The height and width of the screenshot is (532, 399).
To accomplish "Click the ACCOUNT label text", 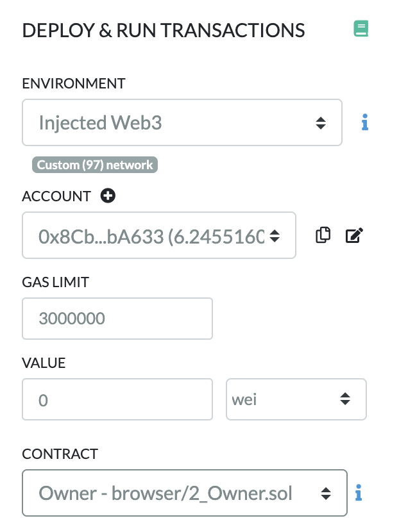I will 57,196.
